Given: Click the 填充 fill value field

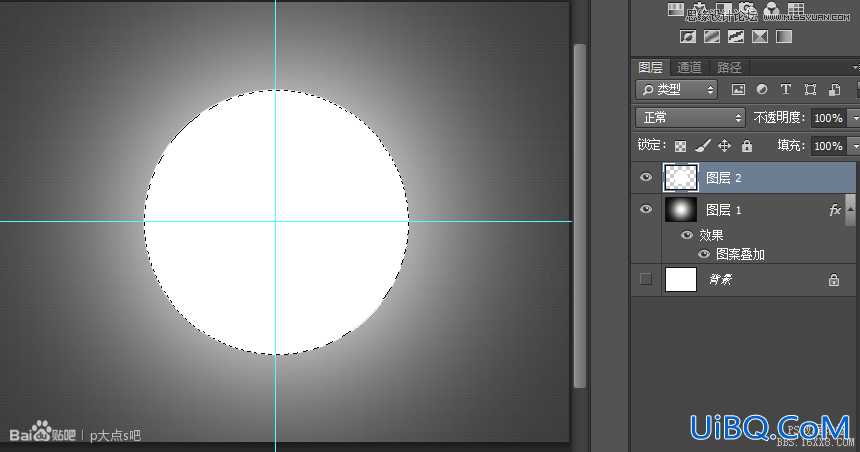Looking at the screenshot, I should (x=828, y=146).
